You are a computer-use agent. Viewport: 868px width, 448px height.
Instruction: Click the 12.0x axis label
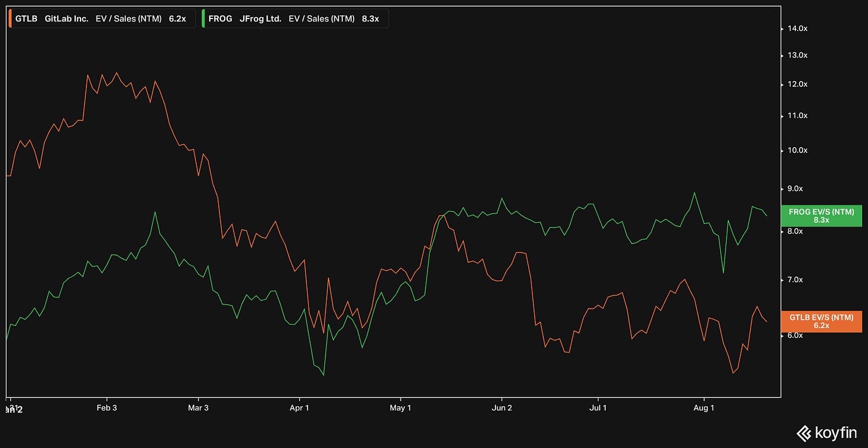click(x=798, y=84)
